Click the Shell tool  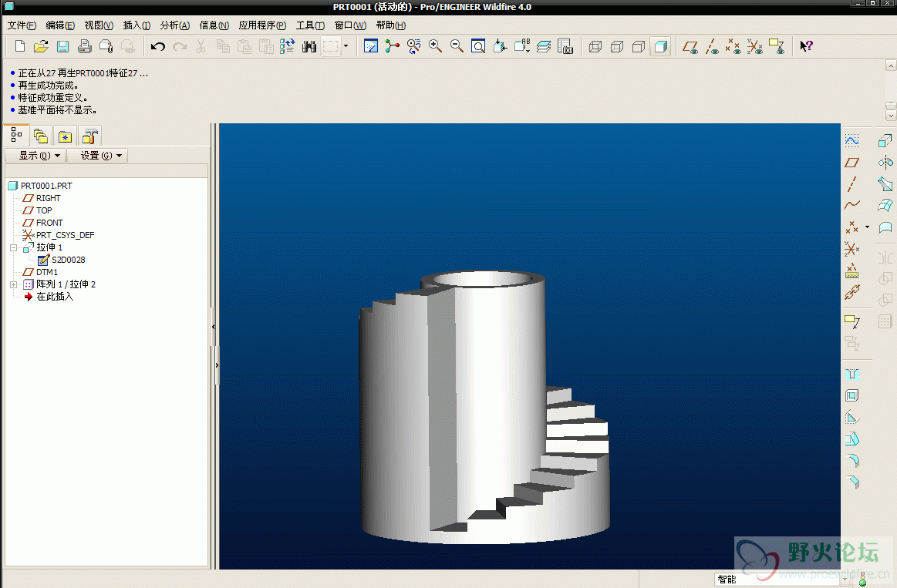(x=851, y=395)
